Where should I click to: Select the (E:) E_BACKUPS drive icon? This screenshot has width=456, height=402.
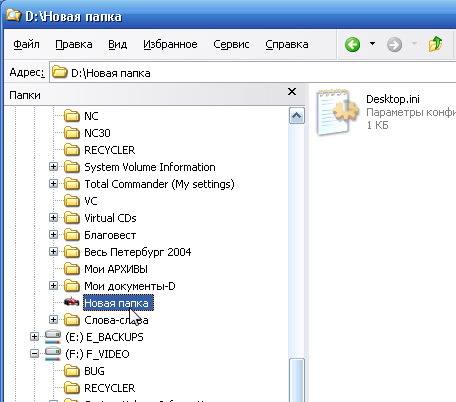pyautogui.click(x=53, y=337)
